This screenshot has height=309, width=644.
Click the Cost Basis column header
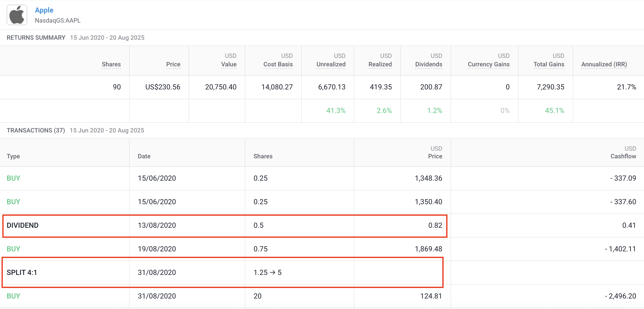point(278,64)
